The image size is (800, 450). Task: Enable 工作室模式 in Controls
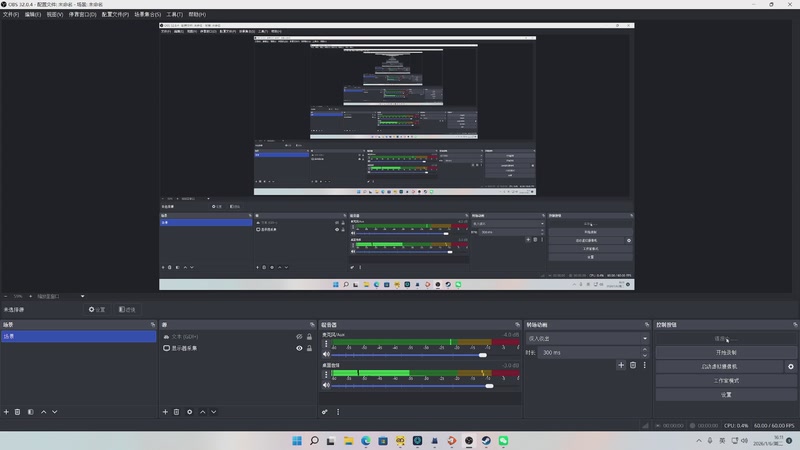726,381
